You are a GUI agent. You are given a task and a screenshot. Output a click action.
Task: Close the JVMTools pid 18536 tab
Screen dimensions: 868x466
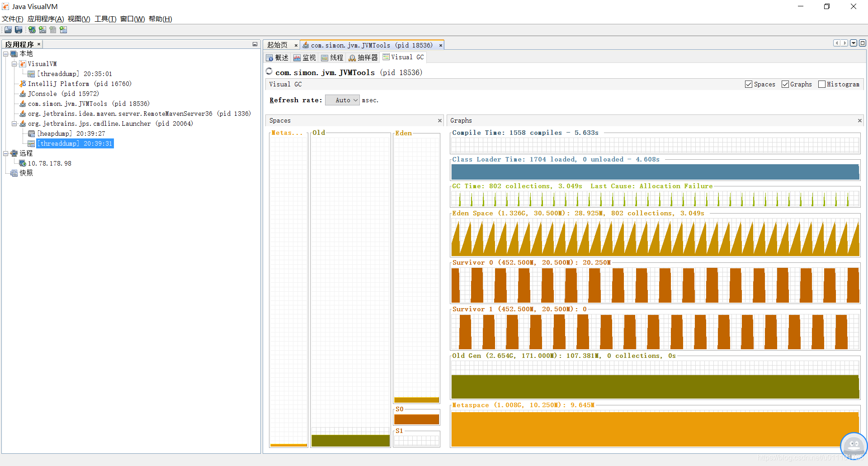(440, 45)
